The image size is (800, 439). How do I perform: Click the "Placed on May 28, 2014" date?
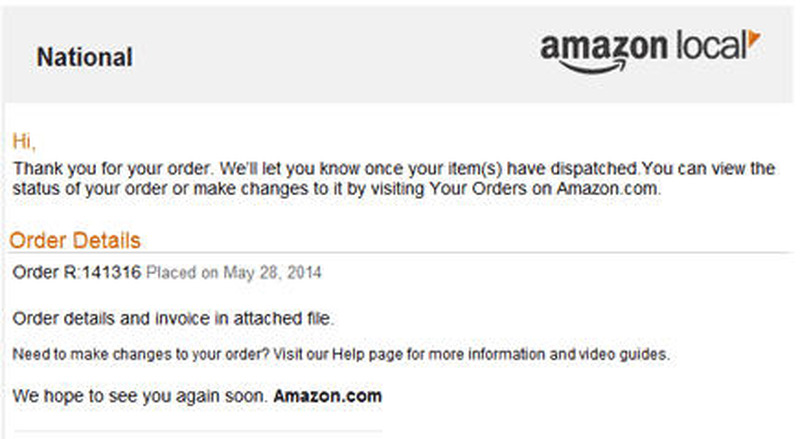tap(235, 272)
